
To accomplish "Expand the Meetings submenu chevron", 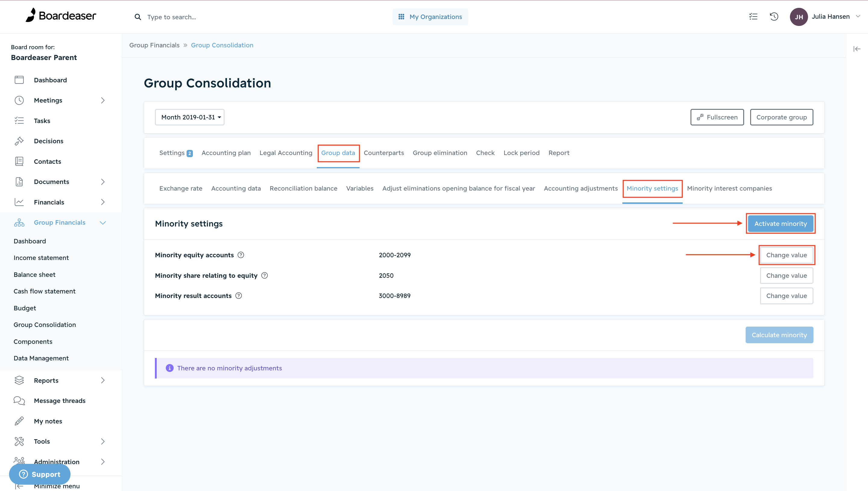I will coord(103,100).
